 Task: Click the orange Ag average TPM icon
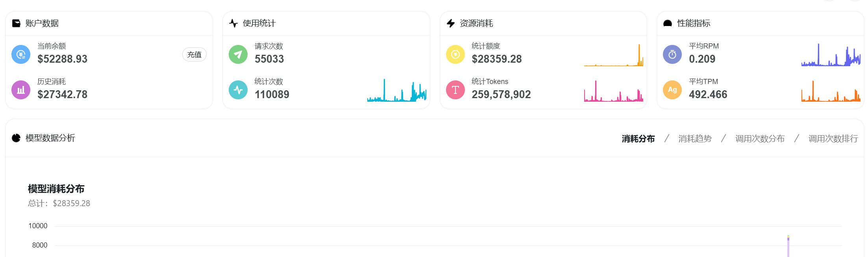672,90
